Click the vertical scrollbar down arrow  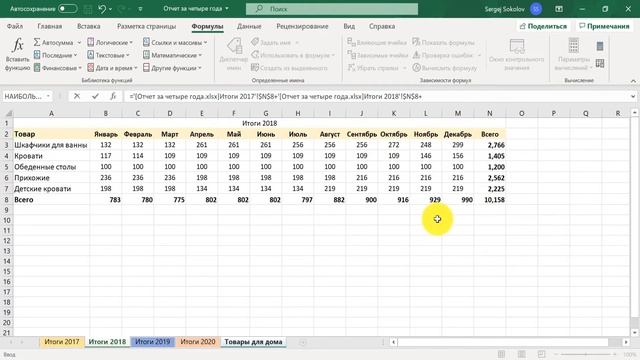coord(635,332)
